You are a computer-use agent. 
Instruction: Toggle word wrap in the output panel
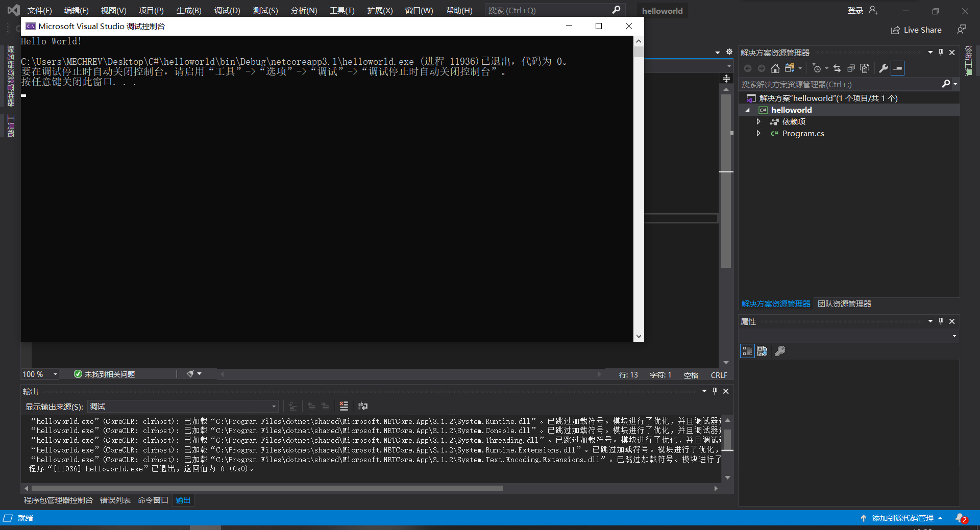click(x=363, y=406)
